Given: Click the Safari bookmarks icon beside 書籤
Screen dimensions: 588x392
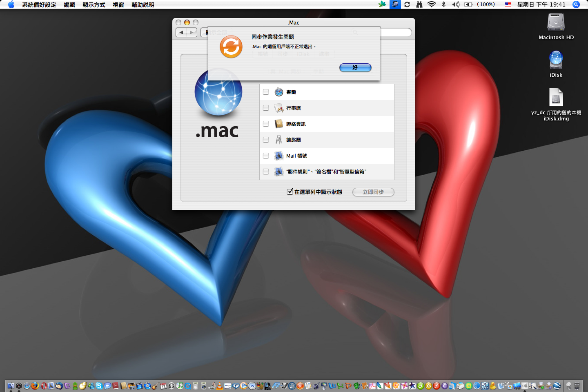Looking at the screenshot, I should click(x=279, y=92).
